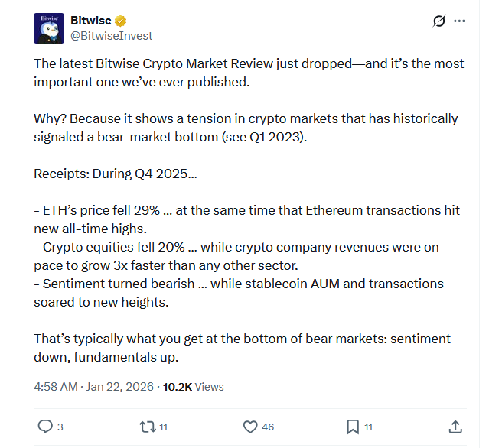
Task: Click the share upload arrow icon
Action: pos(455,426)
